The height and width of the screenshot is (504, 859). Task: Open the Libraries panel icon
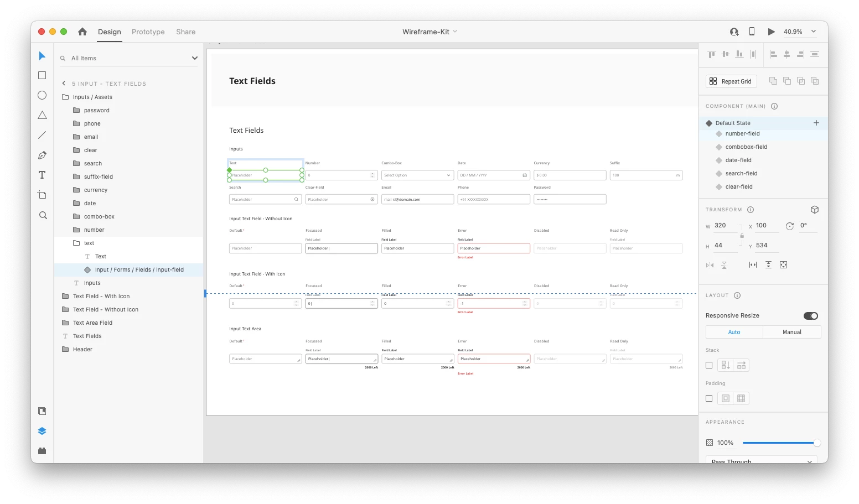pyautogui.click(x=42, y=411)
